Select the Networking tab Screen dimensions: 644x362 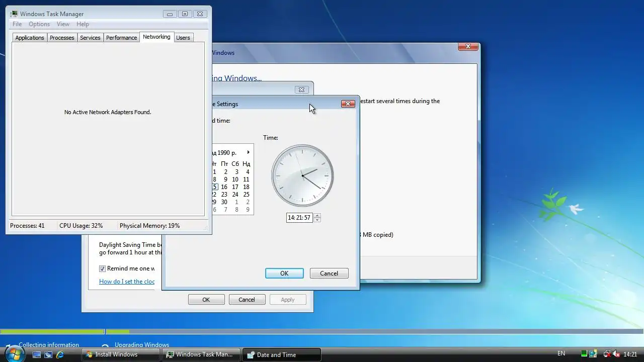[156, 37]
